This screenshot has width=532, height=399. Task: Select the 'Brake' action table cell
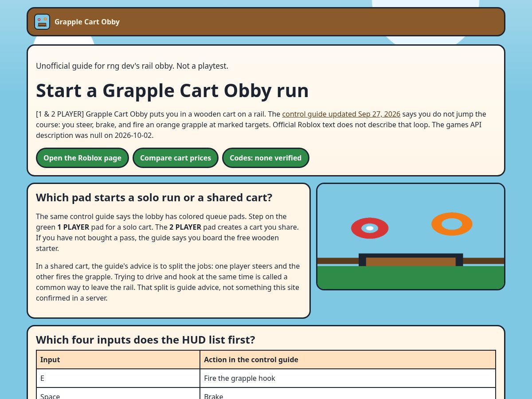click(x=348, y=394)
